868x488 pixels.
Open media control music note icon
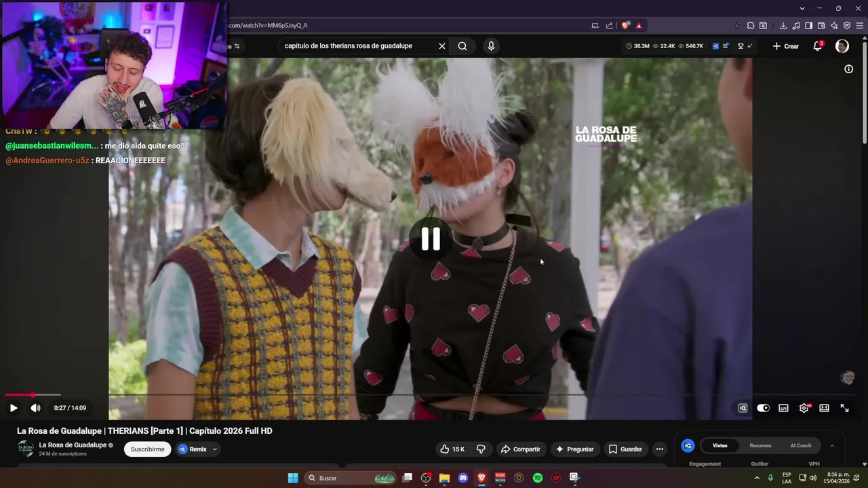[x=796, y=26]
